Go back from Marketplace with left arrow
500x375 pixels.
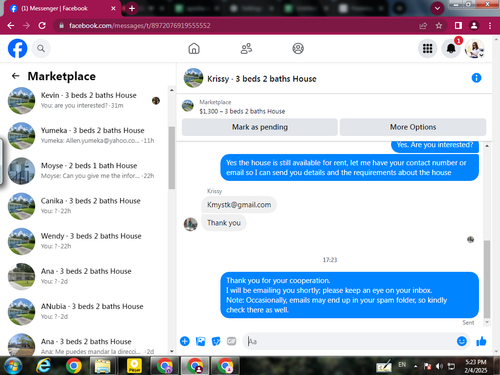coord(15,76)
